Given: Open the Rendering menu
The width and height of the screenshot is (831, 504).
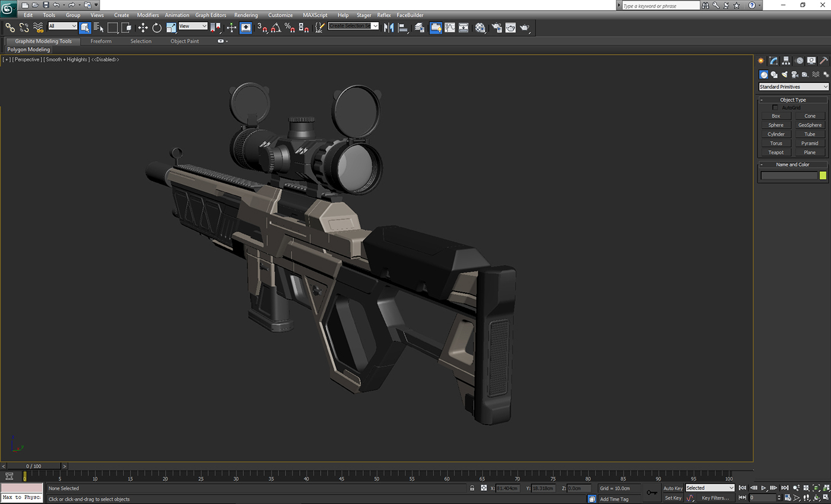Looking at the screenshot, I should tap(246, 15).
